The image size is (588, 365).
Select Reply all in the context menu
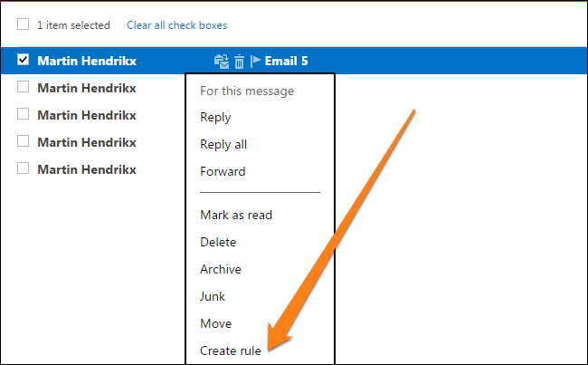click(223, 144)
